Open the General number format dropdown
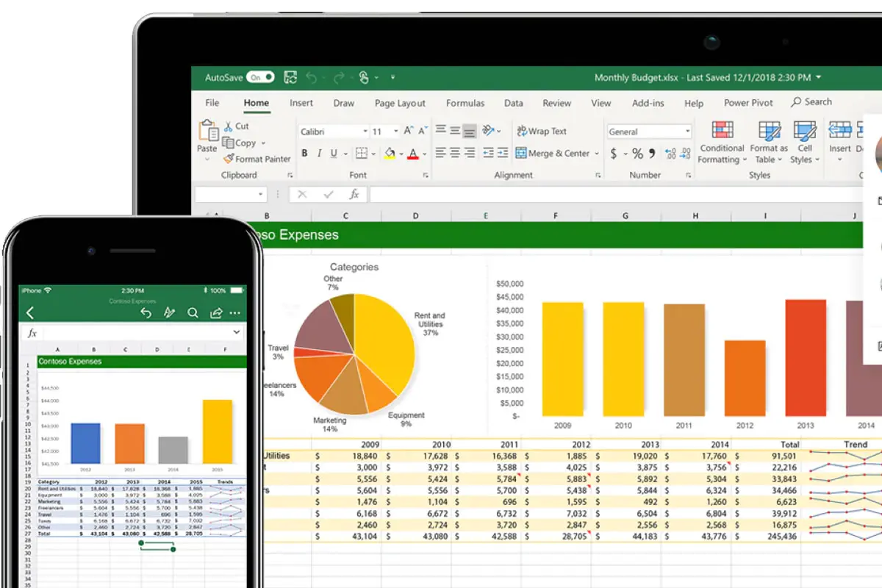The width and height of the screenshot is (882, 588). [687, 132]
